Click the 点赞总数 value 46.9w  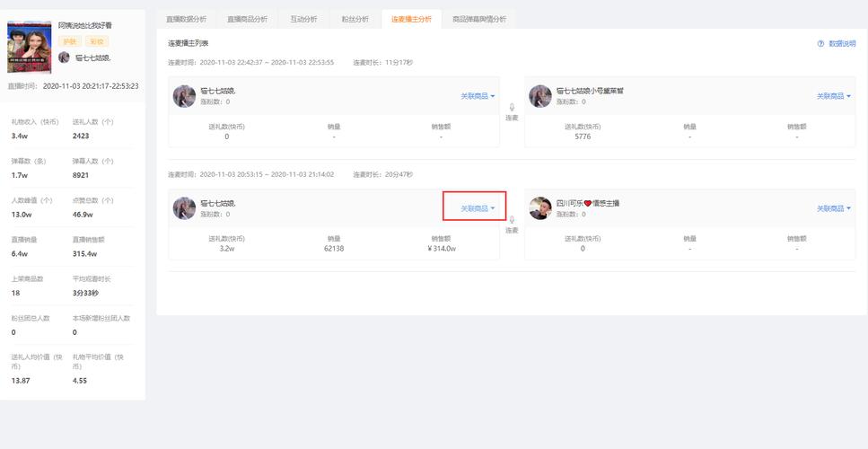coord(83,215)
